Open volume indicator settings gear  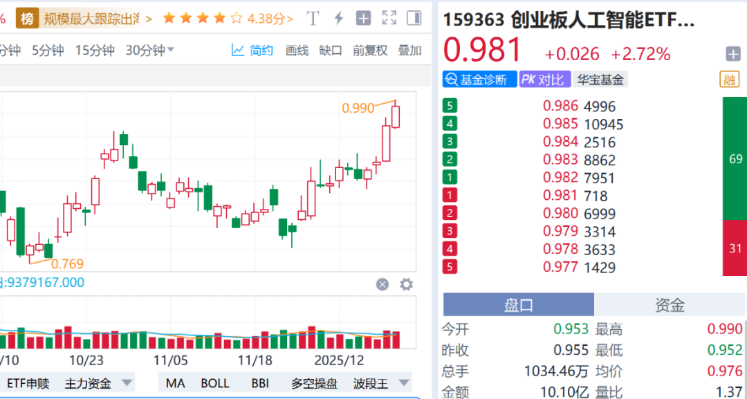click(406, 285)
